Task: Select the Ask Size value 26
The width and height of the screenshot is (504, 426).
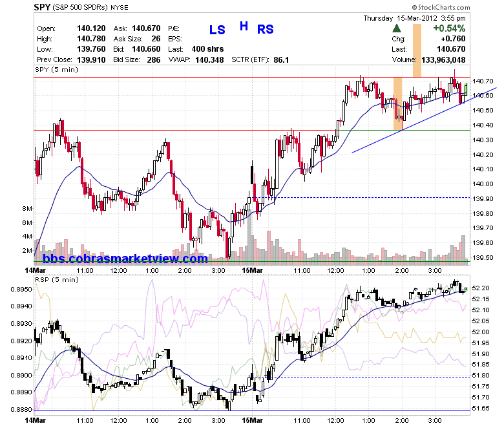Action: coord(156,39)
